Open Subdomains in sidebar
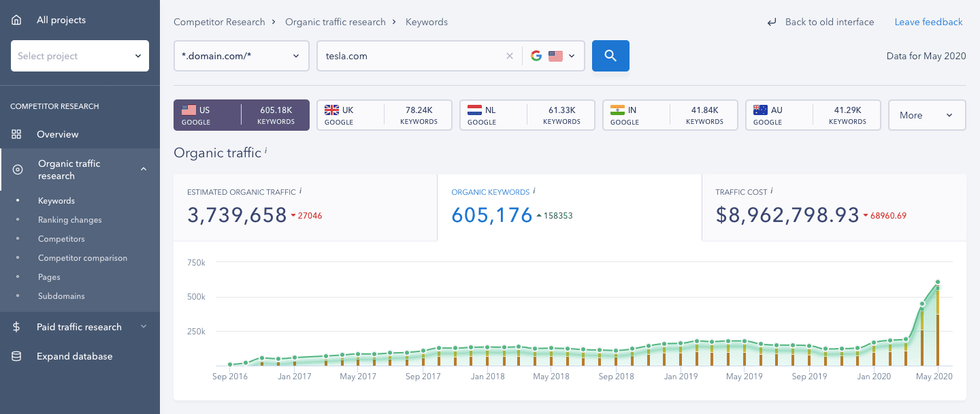Viewport: 980px width, 414px height. coord(61,296)
